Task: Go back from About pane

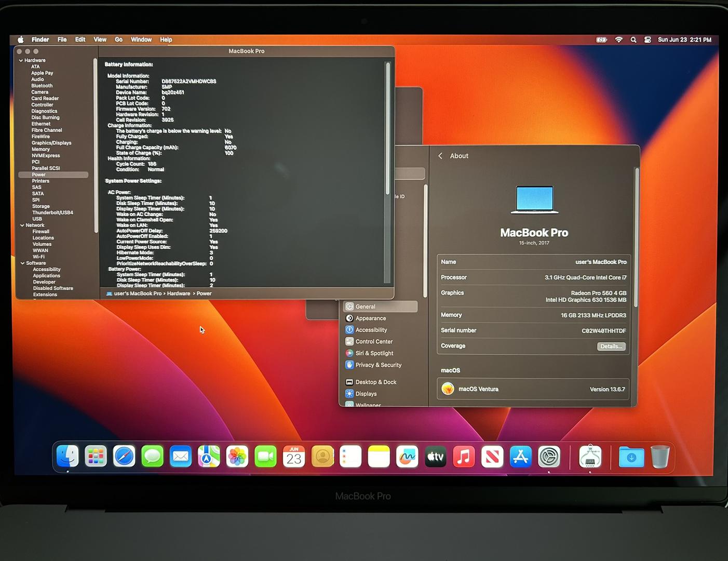Action: coord(440,156)
